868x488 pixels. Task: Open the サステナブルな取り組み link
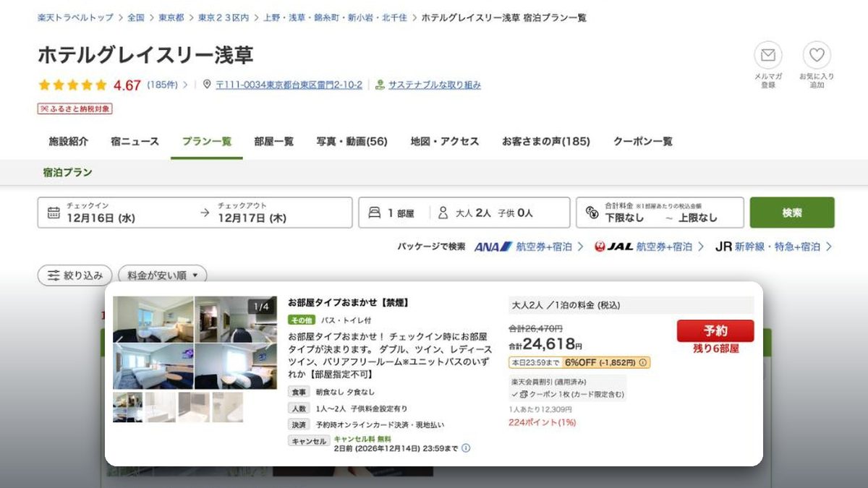(x=435, y=85)
